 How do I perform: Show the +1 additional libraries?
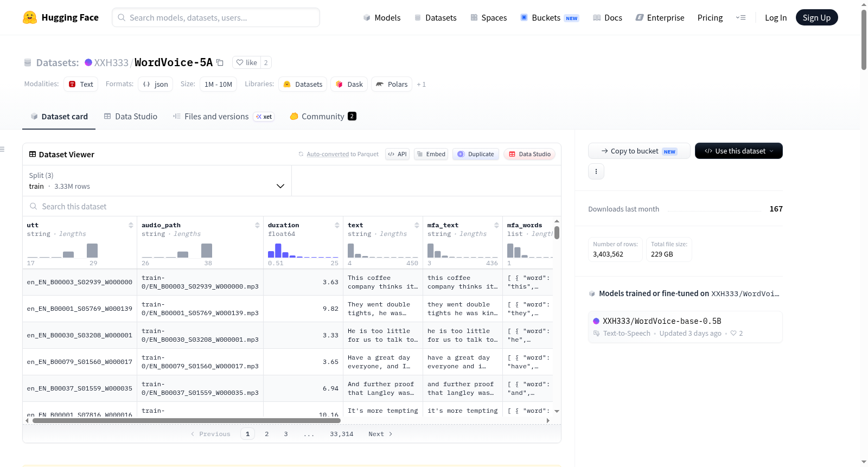coord(422,85)
